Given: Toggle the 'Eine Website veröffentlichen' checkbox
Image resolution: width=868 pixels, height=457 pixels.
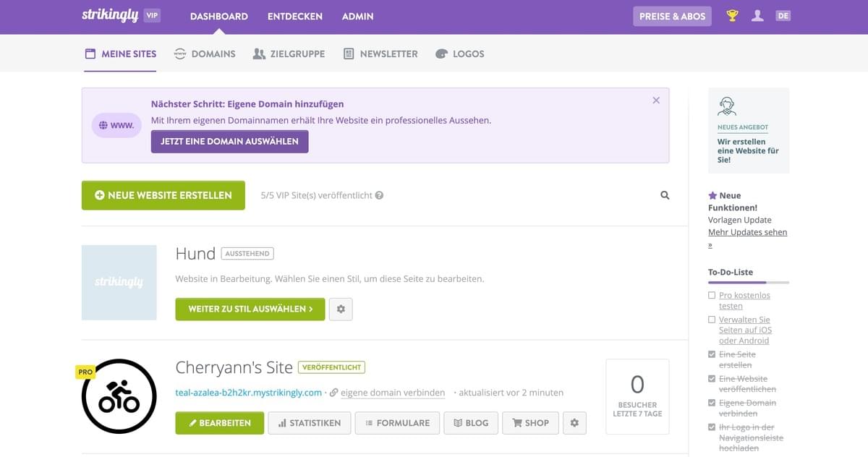Looking at the screenshot, I should click(x=712, y=379).
